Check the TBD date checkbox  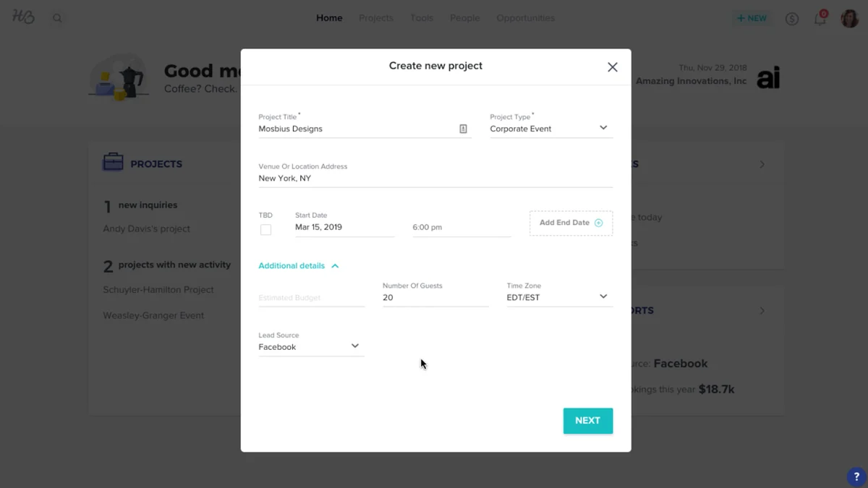tap(265, 230)
